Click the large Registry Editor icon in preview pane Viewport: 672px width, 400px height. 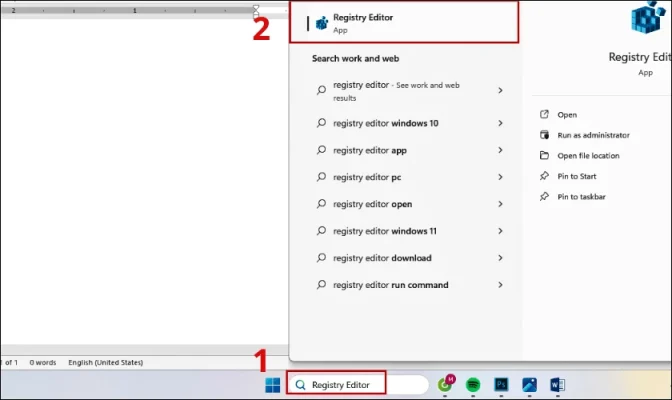pyautogui.click(x=643, y=22)
